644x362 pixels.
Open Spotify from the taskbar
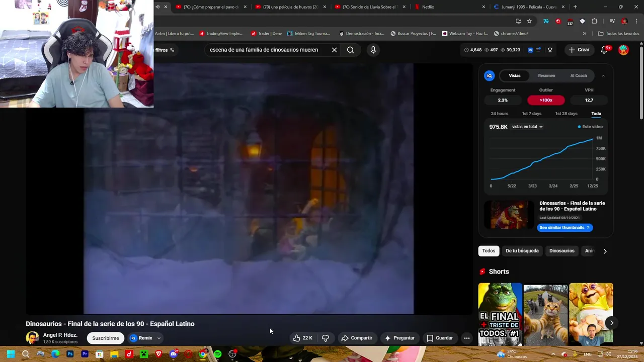point(217,354)
